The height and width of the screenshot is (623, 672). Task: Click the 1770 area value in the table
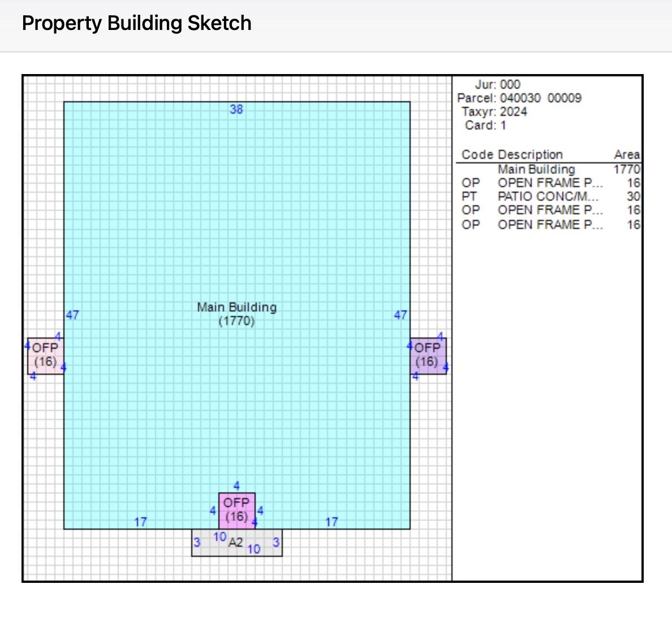[x=627, y=170]
